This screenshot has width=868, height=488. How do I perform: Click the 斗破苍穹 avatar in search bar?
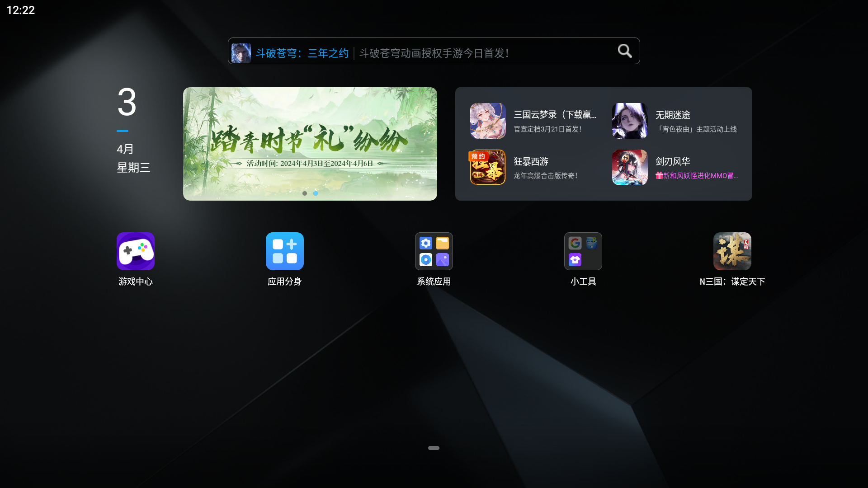(x=241, y=53)
